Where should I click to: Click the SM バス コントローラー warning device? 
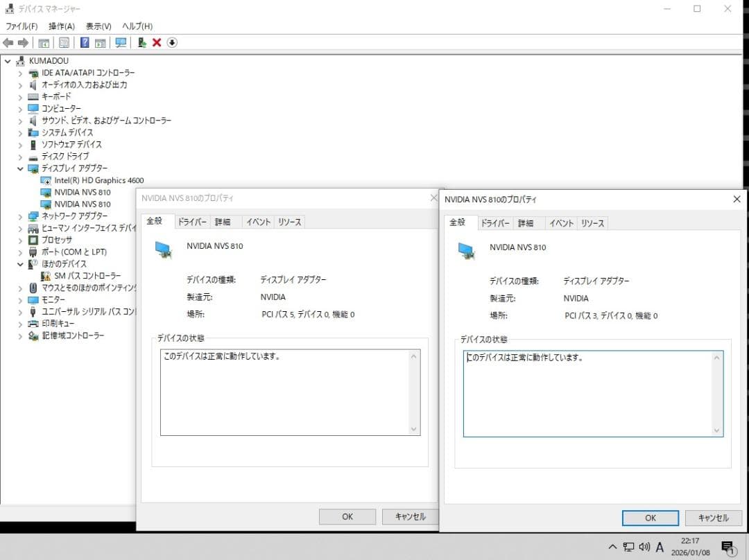point(87,276)
